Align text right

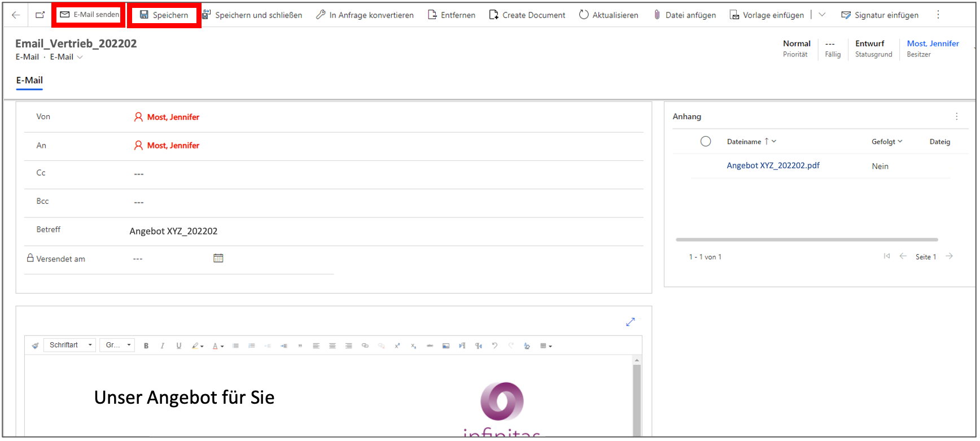(349, 346)
